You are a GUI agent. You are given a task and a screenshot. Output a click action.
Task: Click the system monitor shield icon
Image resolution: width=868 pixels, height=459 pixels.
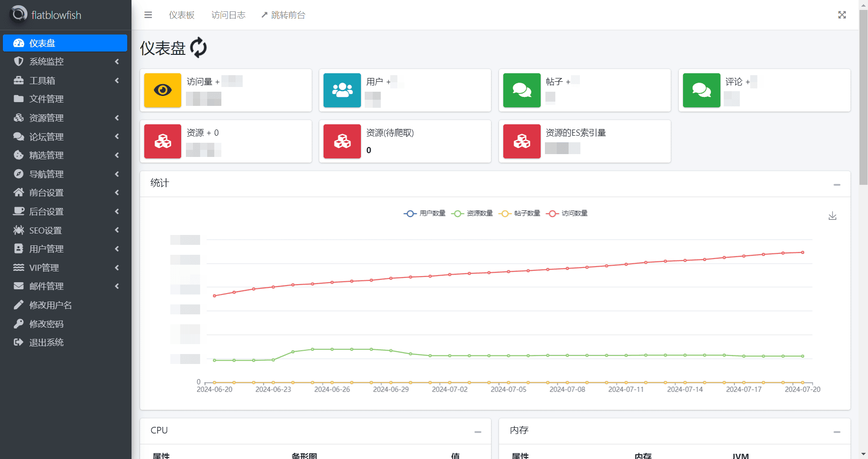click(x=19, y=61)
